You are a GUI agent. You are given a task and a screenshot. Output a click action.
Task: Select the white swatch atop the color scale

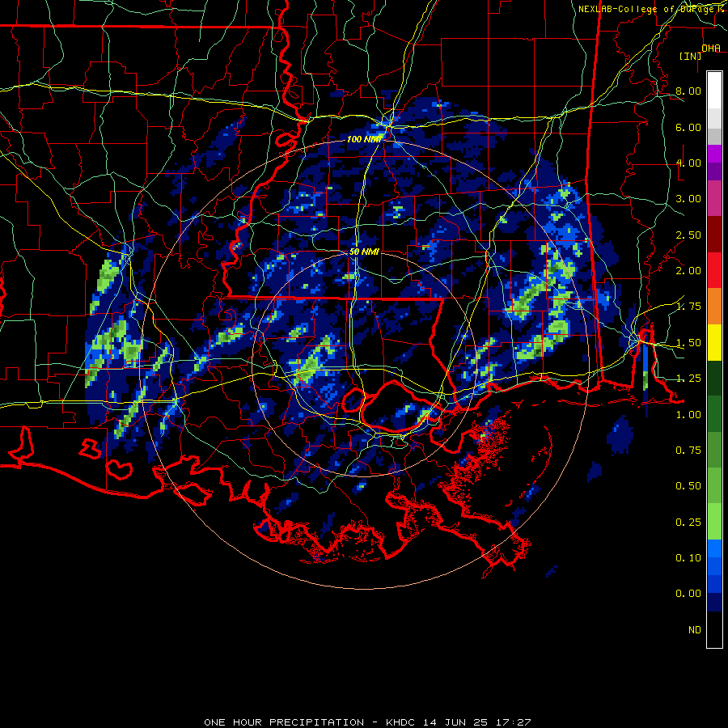714,91
